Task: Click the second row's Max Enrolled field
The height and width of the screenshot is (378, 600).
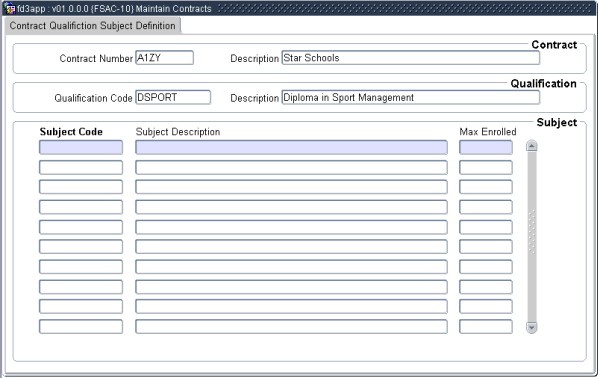Action: (486, 167)
